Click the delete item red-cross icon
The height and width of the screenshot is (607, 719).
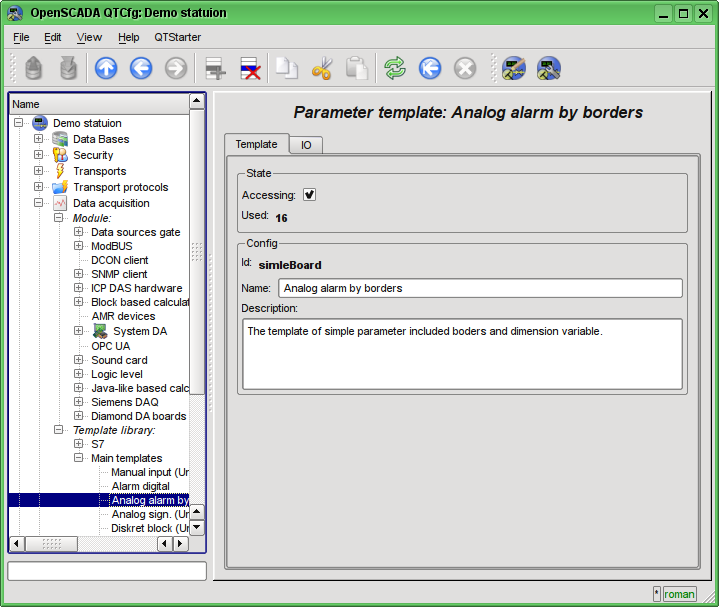pos(250,68)
